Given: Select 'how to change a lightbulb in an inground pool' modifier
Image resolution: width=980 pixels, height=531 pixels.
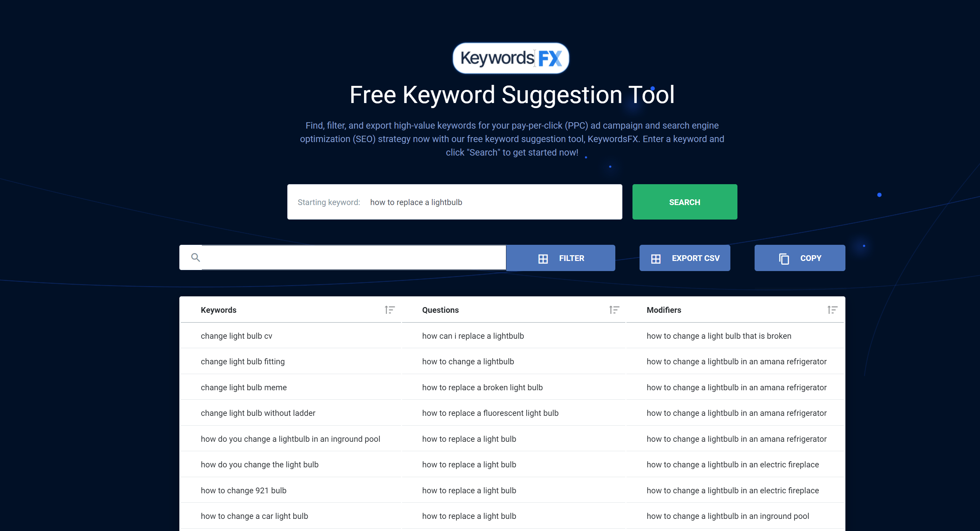Looking at the screenshot, I should point(727,516).
